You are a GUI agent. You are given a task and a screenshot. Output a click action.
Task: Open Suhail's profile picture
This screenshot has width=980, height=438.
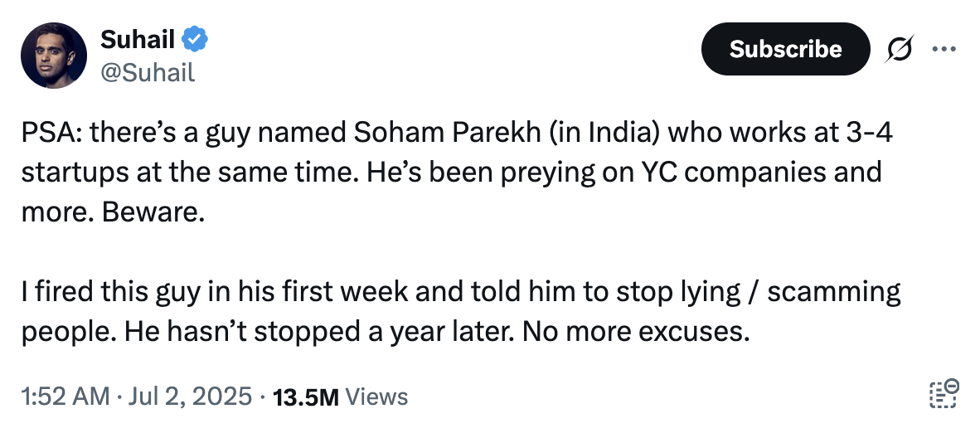[x=54, y=56]
